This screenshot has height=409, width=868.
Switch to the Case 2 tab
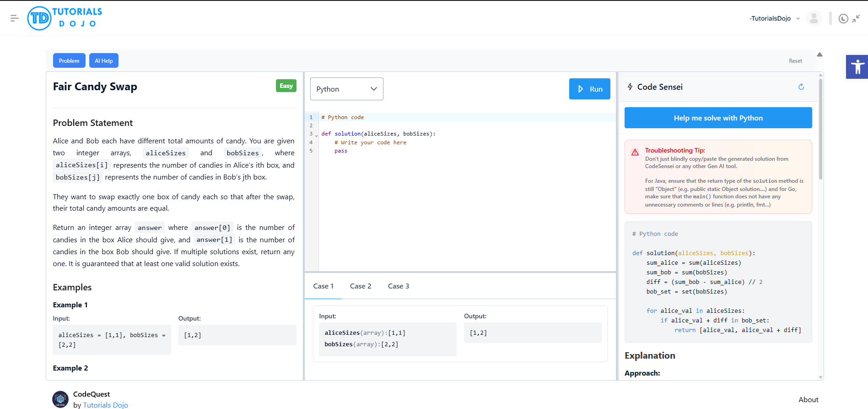click(x=361, y=286)
